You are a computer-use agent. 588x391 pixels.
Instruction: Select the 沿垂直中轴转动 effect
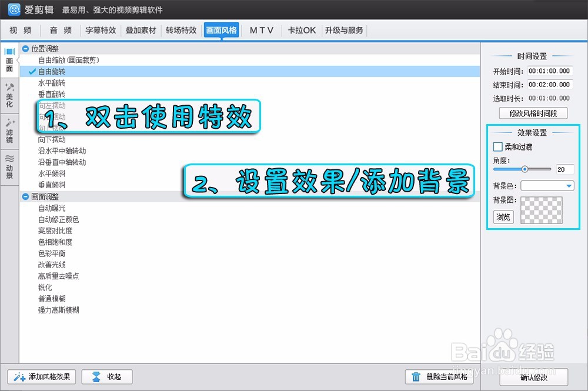(62, 162)
